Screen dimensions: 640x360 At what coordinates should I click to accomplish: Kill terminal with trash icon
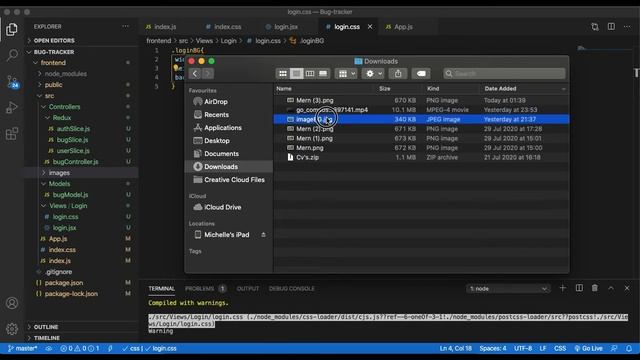click(x=595, y=288)
